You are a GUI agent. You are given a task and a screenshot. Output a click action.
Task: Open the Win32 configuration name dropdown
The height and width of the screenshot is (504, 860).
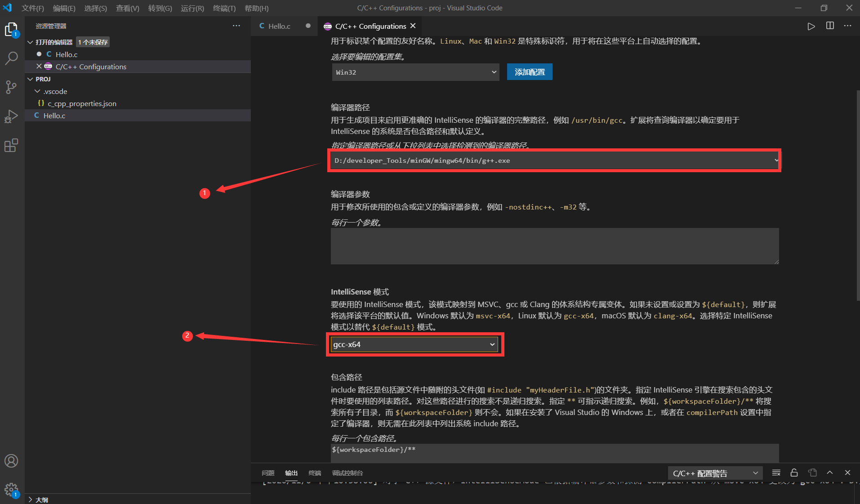pos(415,72)
